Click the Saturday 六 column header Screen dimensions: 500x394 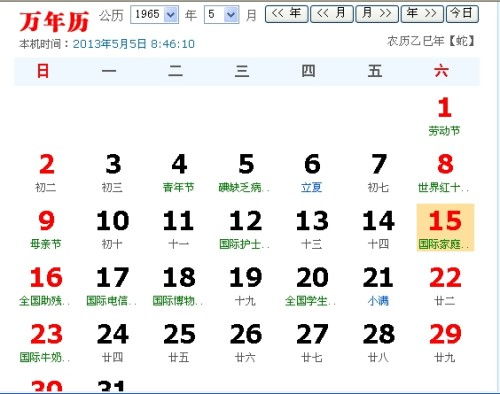(441, 71)
